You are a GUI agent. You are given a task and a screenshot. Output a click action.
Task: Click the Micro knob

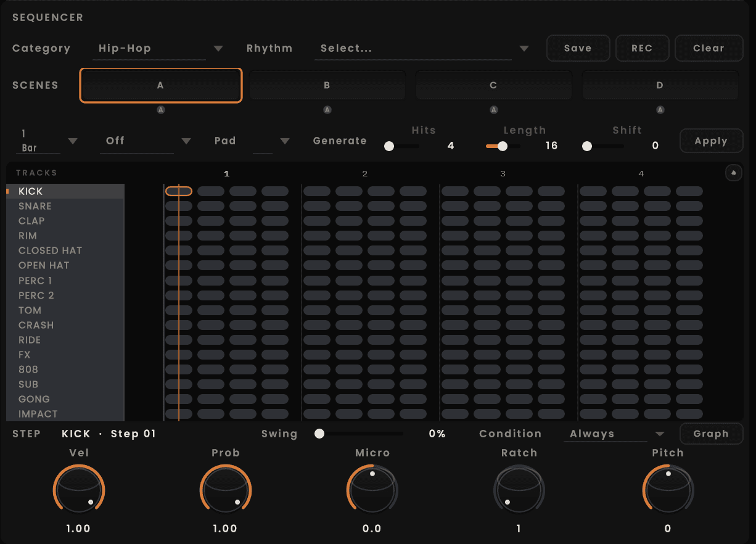(x=372, y=491)
